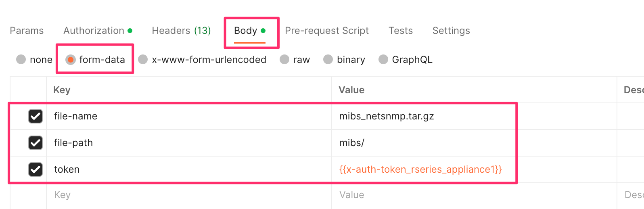Open the Params tab

[27, 31]
